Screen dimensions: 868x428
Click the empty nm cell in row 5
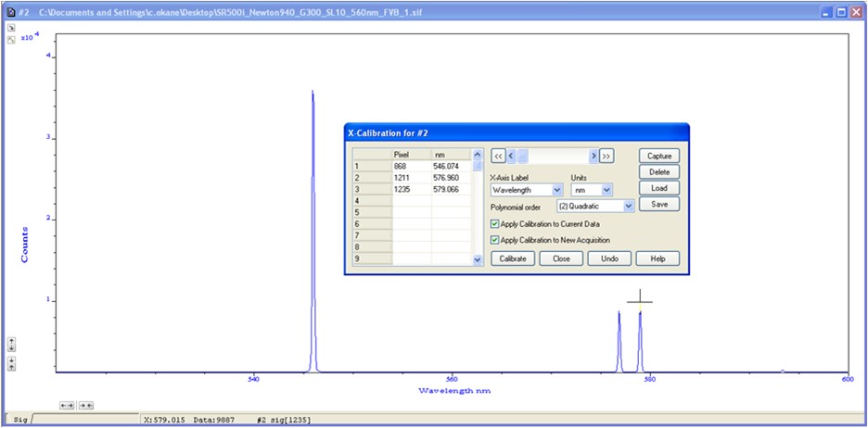452,212
